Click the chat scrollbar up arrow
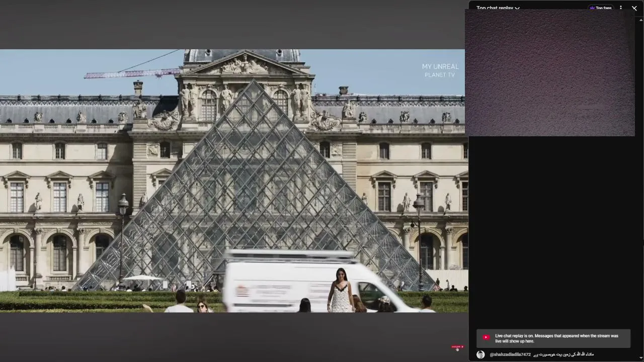This screenshot has height=362, width=644. [x=641, y=21]
